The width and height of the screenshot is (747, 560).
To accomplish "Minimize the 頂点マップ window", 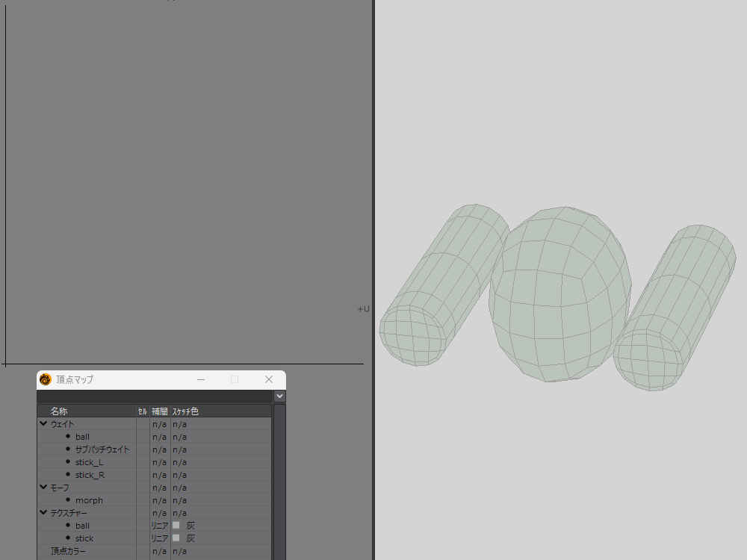I will pos(201,379).
